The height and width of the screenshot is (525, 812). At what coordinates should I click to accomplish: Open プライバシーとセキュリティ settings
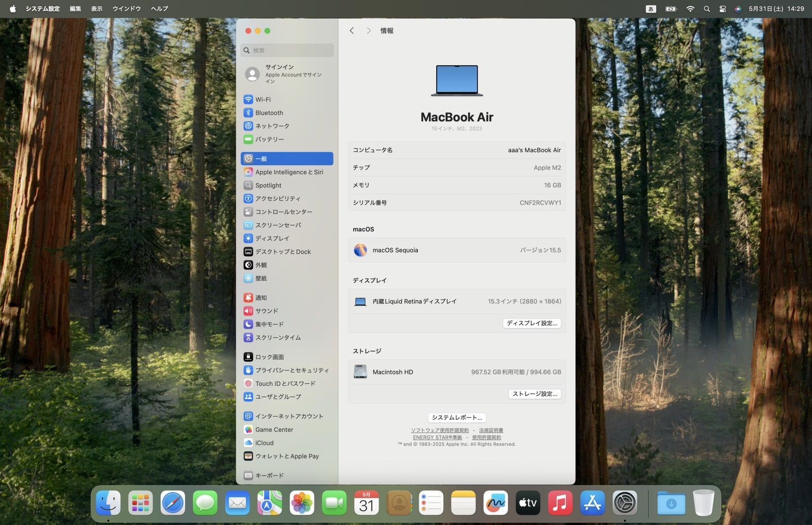point(286,370)
